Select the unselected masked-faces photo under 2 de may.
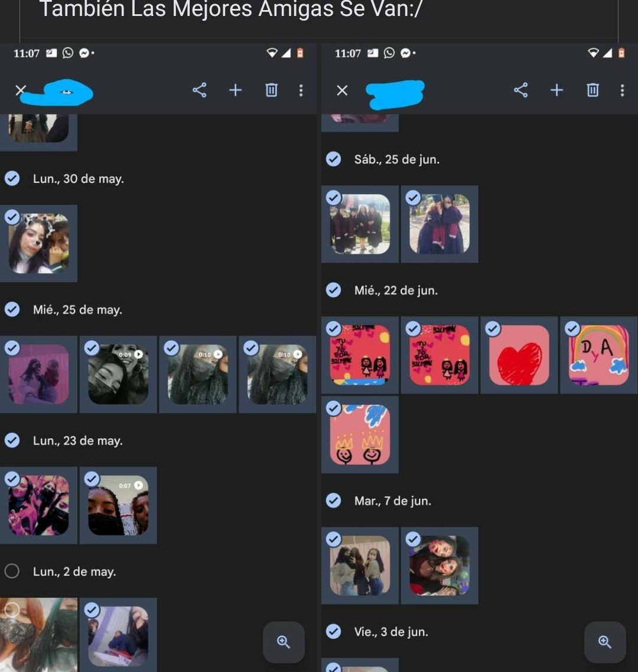 38,635
